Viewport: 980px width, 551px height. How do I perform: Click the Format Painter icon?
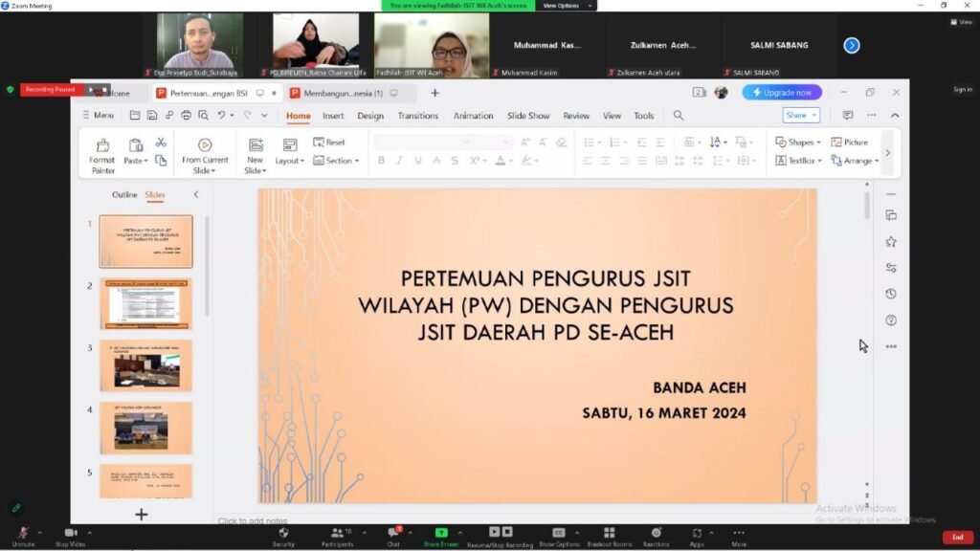[x=102, y=155]
